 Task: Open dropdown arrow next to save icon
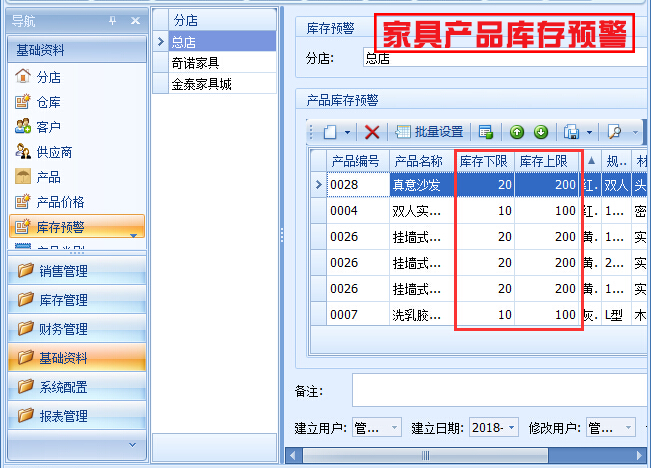(x=590, y=132)
